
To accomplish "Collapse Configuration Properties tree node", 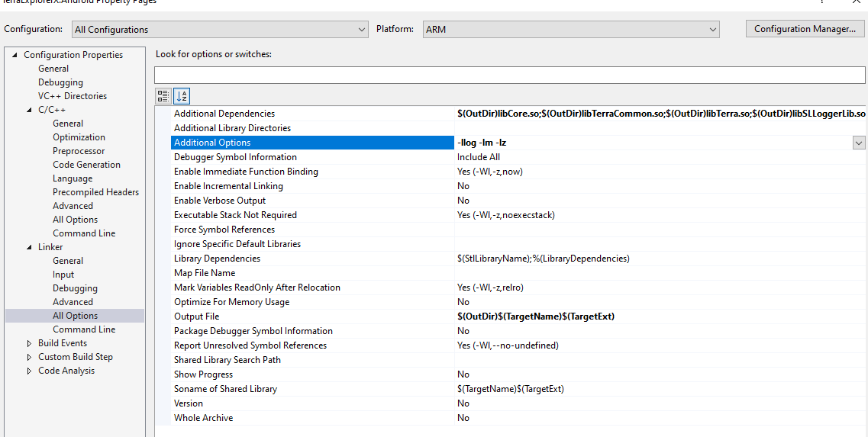I will 14,55.
